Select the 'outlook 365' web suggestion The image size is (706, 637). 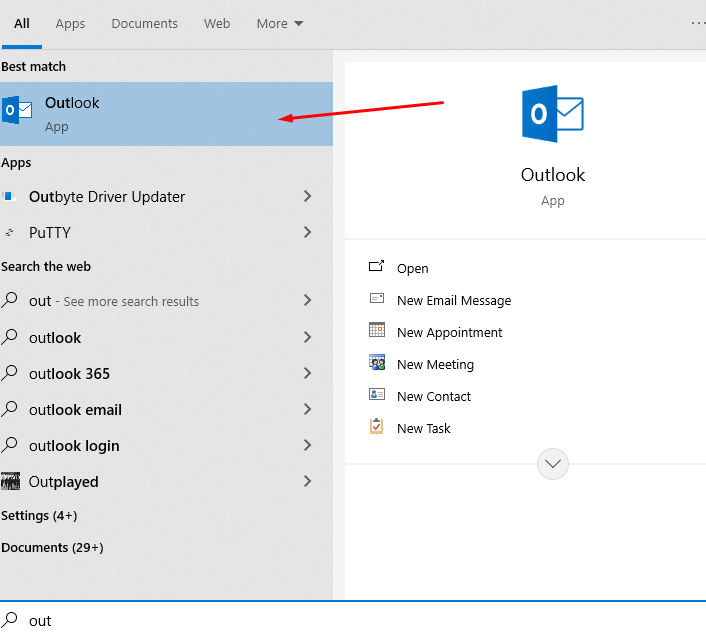click(166, 373)
